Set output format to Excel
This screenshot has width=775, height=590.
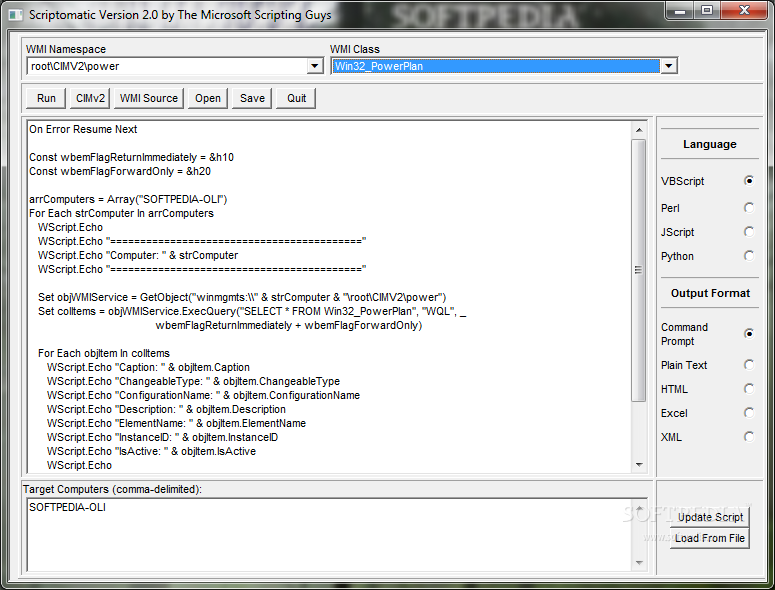[749, 413]
